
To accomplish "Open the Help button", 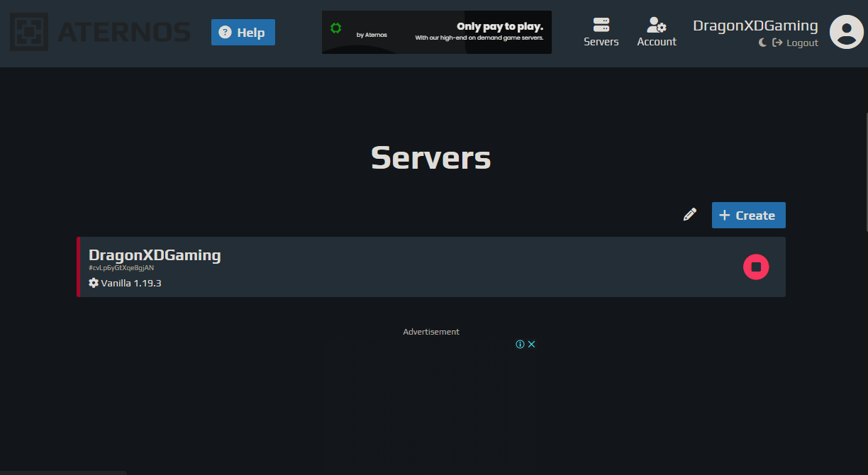I will tap(243, 33).
